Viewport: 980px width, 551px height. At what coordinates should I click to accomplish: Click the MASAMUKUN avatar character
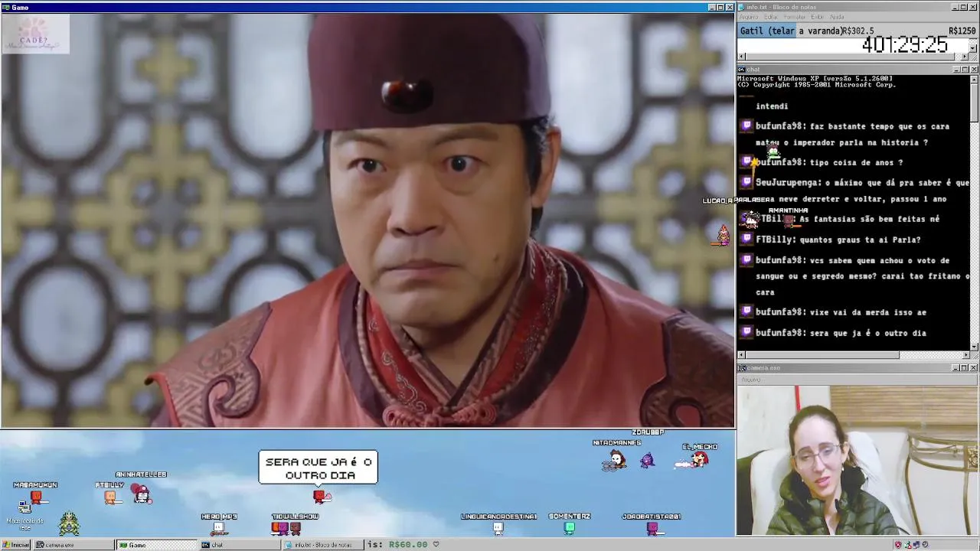click(36, 498)
